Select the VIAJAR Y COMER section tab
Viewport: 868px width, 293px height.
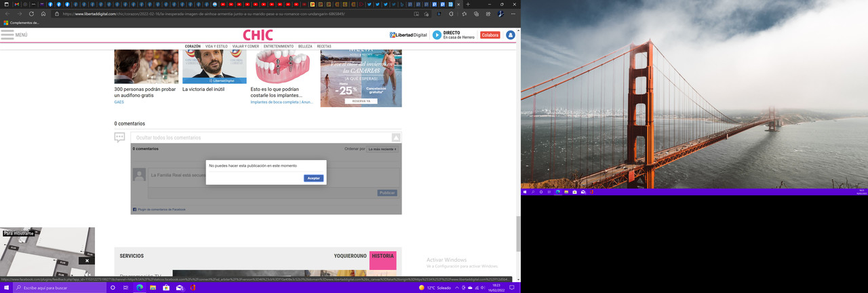point(245,46)
